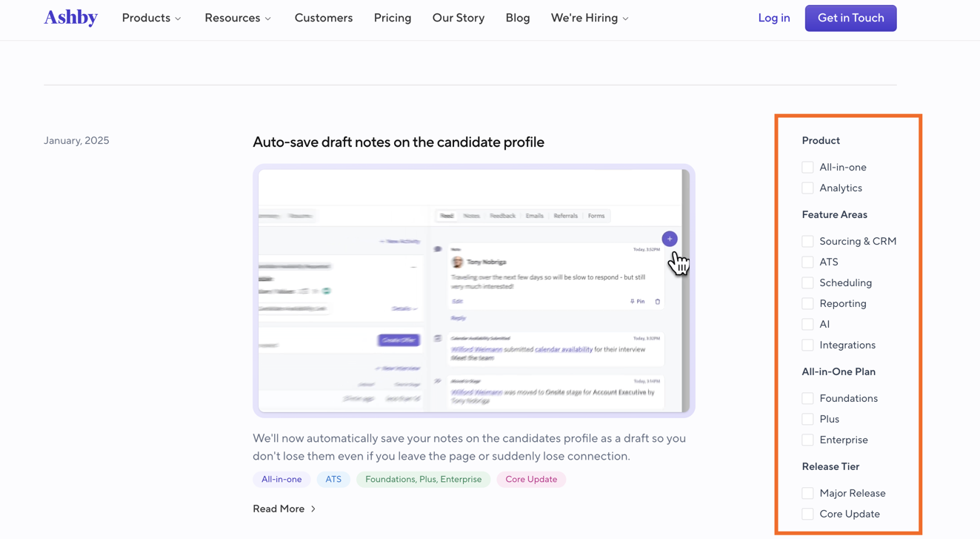Click the Get in Touch button
This screenshot has width=980, height=539.
850,18
